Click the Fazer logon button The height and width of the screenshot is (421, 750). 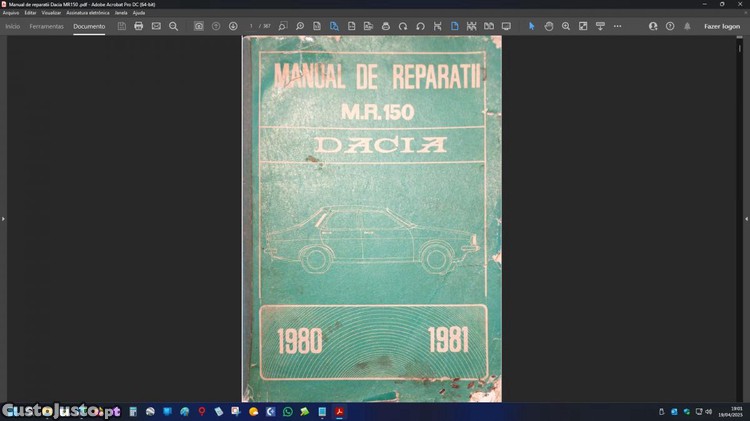point(722,26)
